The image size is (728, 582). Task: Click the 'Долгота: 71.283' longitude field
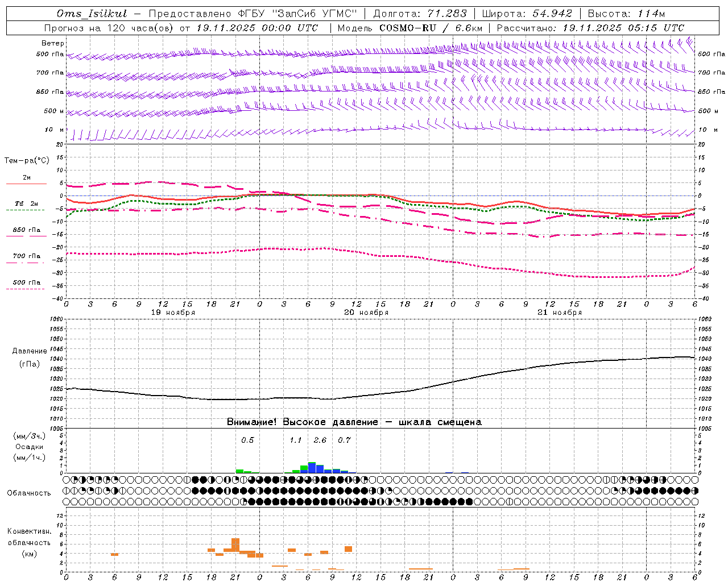pyautogui.click(x=420, y=14)
